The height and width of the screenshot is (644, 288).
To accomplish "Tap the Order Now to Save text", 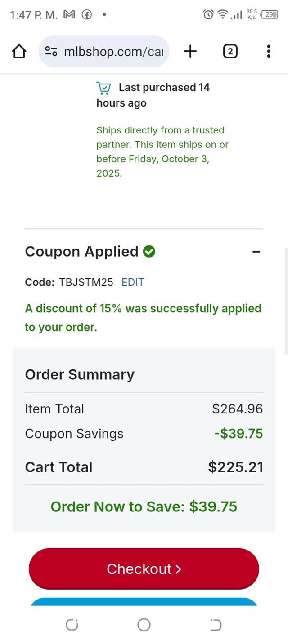I will (144, 506).
